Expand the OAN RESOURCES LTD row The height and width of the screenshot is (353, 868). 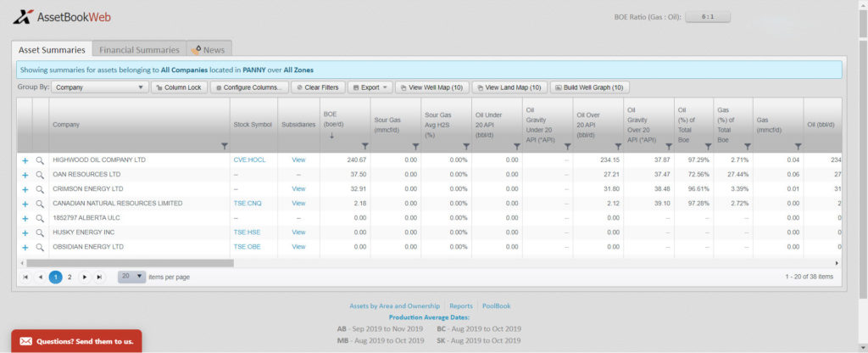click(x=25, y=175)
